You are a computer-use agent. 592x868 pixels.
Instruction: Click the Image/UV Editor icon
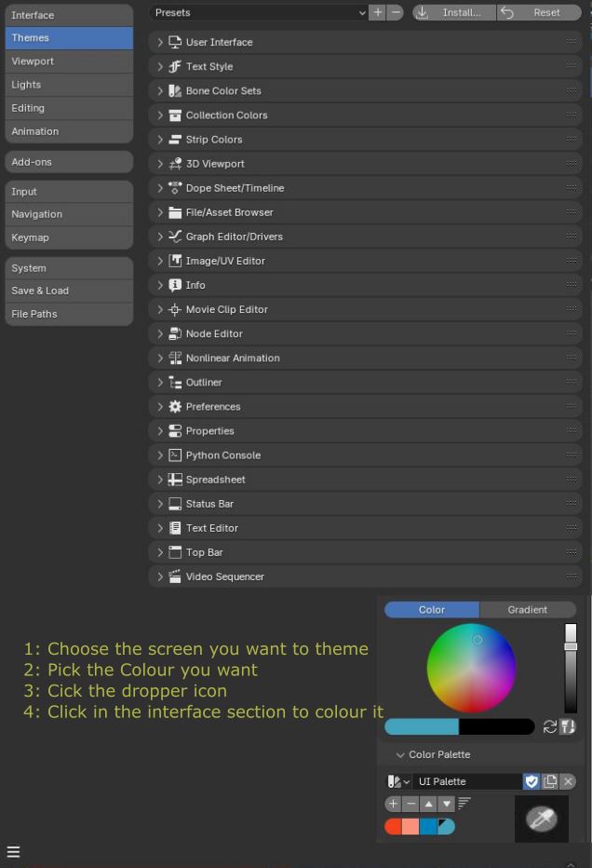[x=175, y=261]
